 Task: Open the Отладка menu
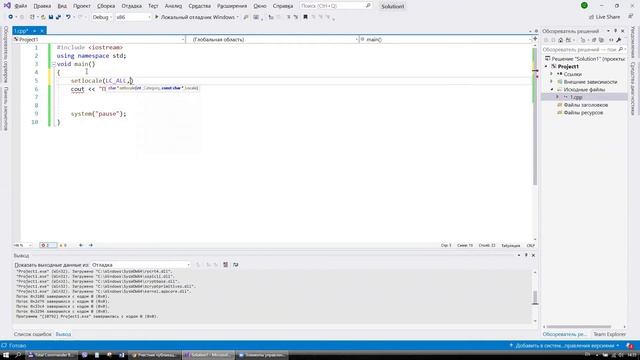(131, 6)
